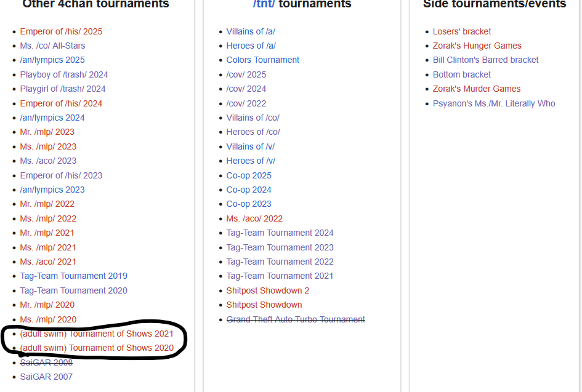Go to /an/lympics 2024
This screenshot has width=582, height=392.
coord(52,118)
